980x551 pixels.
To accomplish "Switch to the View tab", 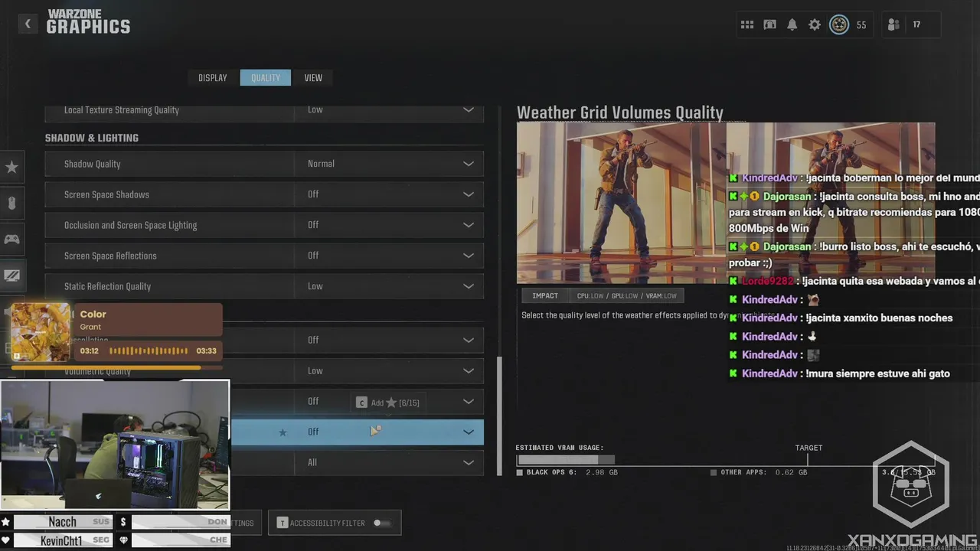I will click(313, 77).
